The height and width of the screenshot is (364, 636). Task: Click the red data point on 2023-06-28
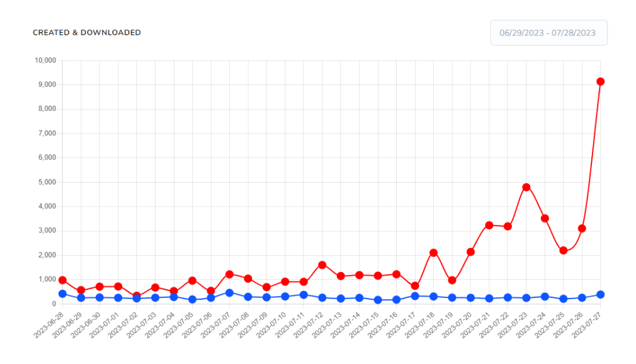point(62,280)
